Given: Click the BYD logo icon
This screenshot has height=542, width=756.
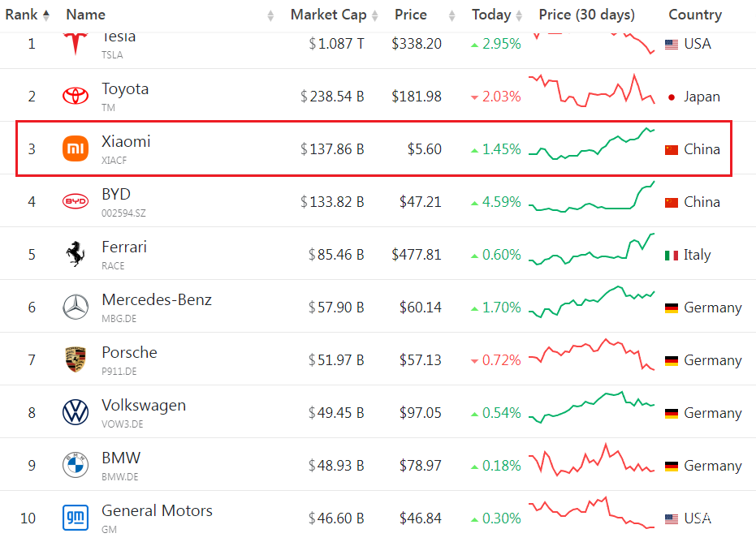Looking at the screenshot, I should click(76, 202).
